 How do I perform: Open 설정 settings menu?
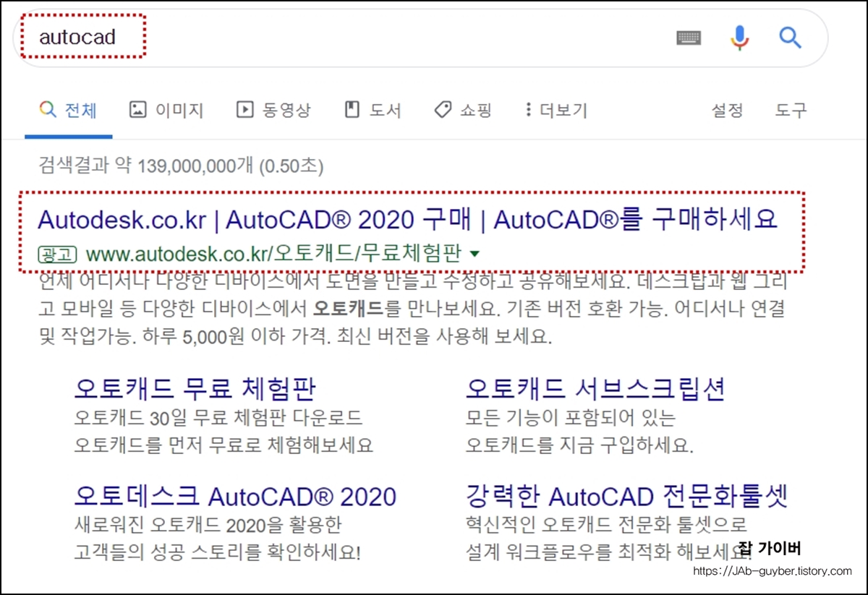coord(727,110)
